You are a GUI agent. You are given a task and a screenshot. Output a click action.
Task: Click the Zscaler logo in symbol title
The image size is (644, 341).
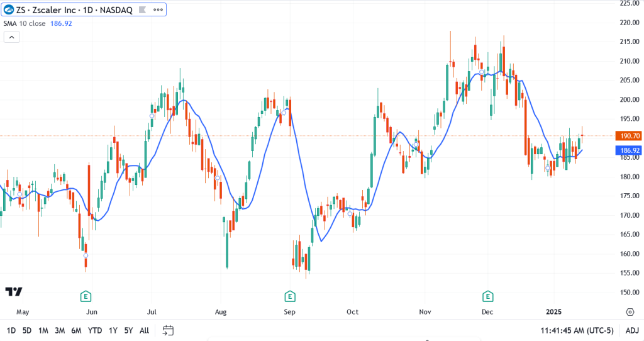(x=9, y=10)
